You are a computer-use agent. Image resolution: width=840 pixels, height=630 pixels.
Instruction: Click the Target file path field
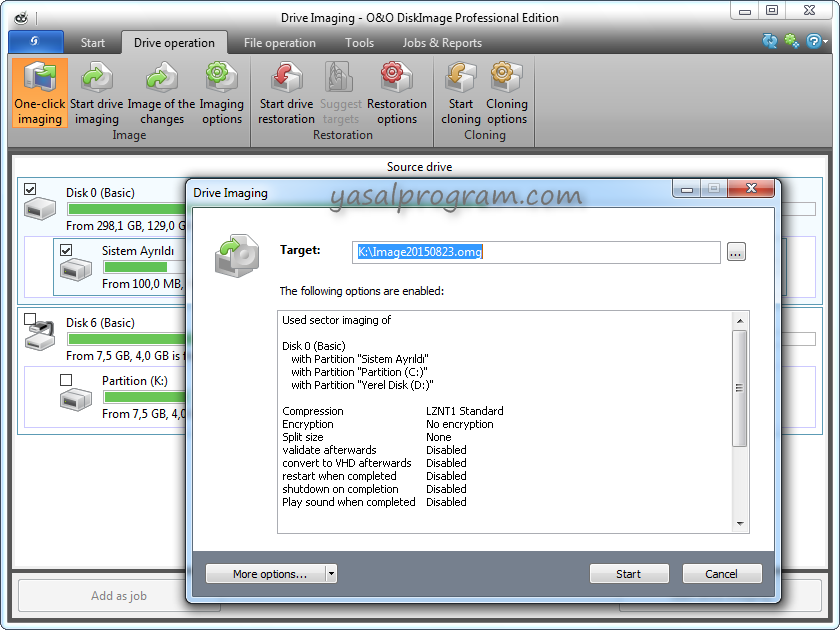pos(537,252)
